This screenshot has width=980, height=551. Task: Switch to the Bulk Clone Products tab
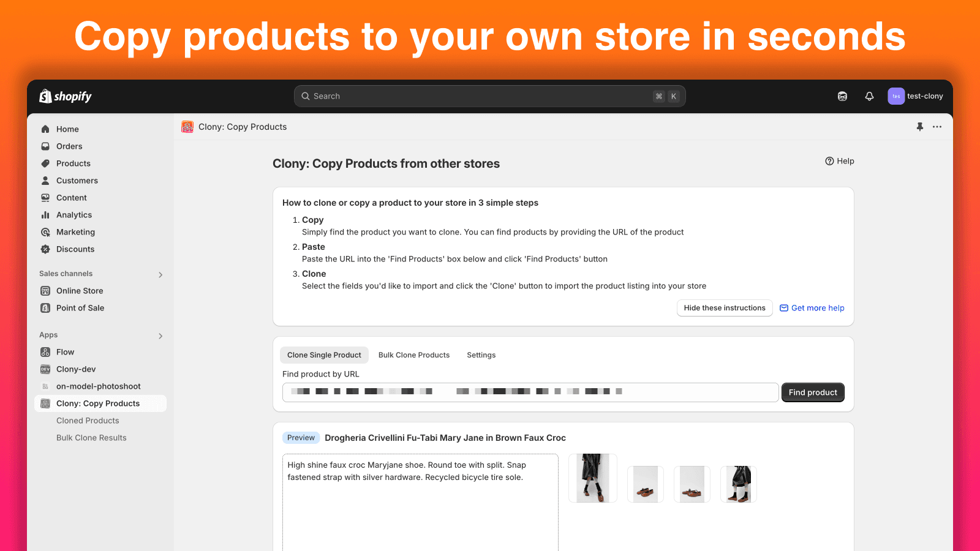click(x=413, y=354)
